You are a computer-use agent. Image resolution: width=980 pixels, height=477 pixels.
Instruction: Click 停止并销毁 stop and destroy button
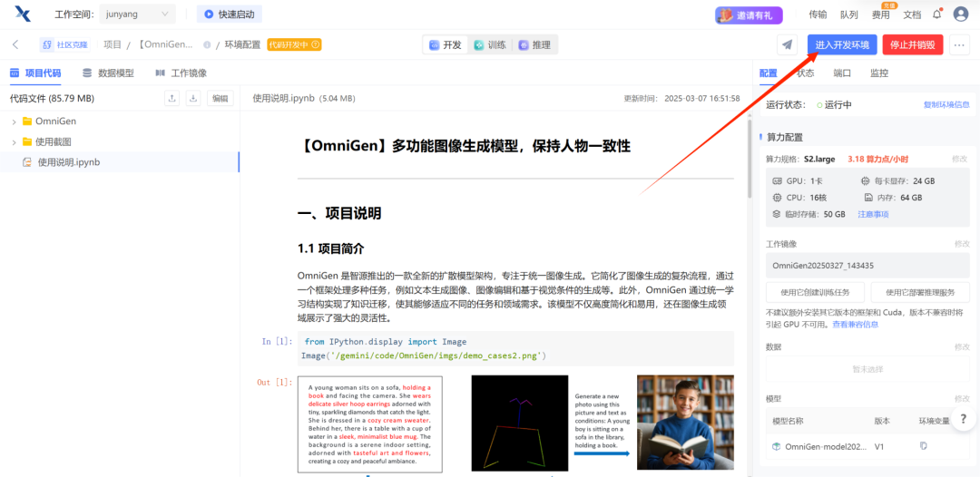point(913,44)
